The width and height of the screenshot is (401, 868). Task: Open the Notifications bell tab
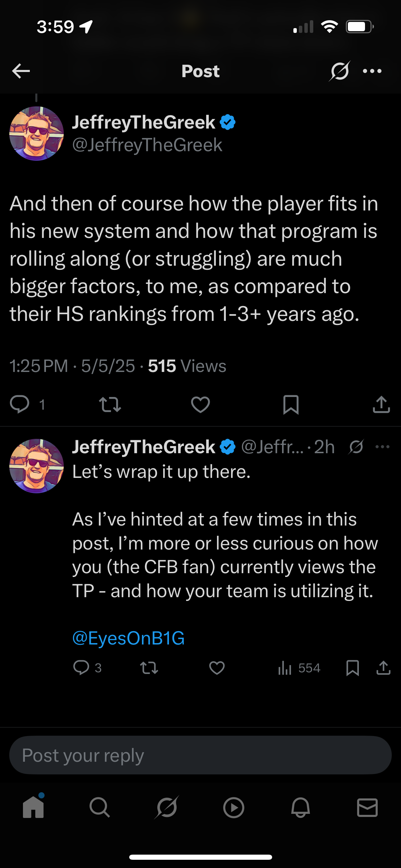[301, 808]
